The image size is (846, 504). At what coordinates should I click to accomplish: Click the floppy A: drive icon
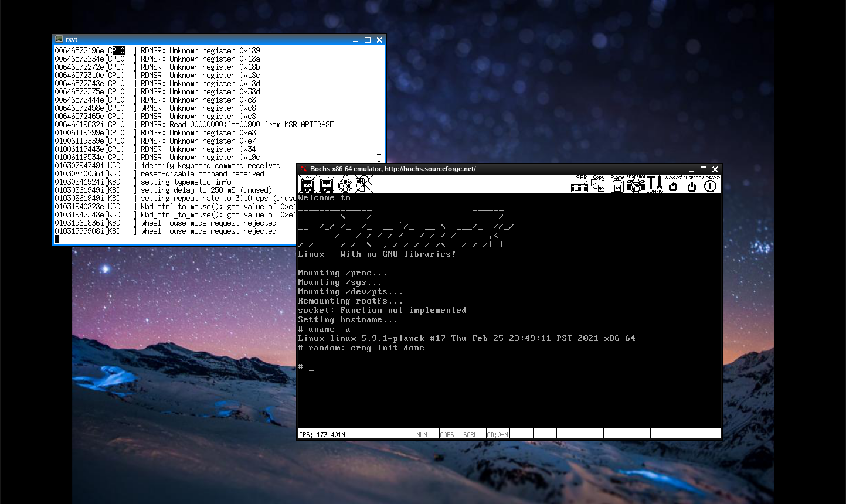[308, 185]
